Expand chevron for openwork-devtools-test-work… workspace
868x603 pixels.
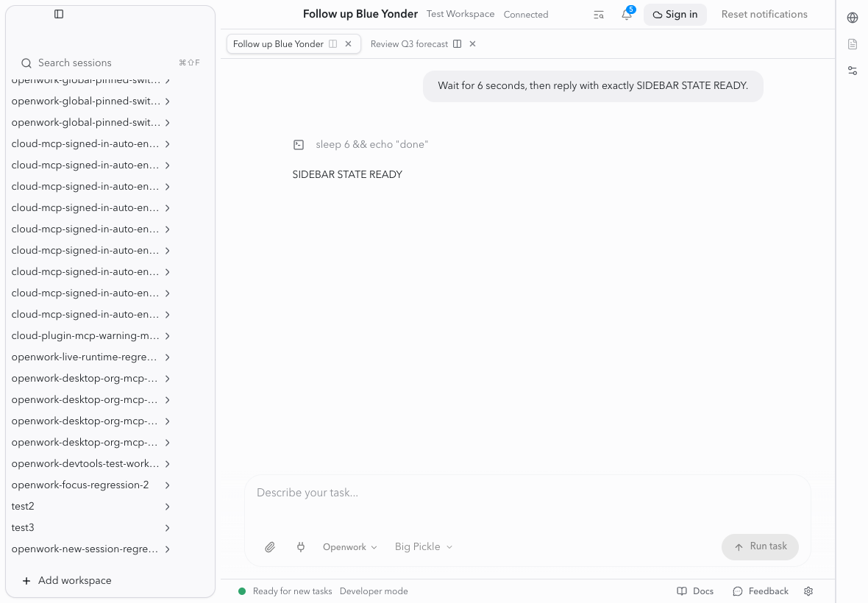167,464
